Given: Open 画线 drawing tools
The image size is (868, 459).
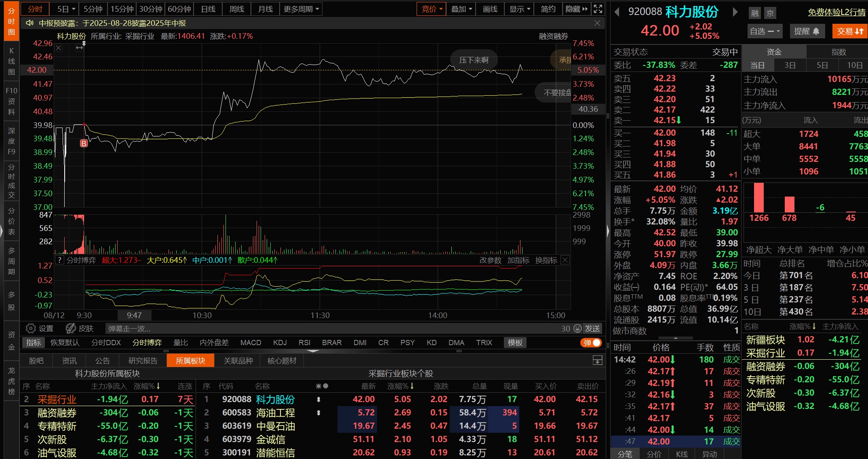Looking at the screenshot, I should (490, 9).
